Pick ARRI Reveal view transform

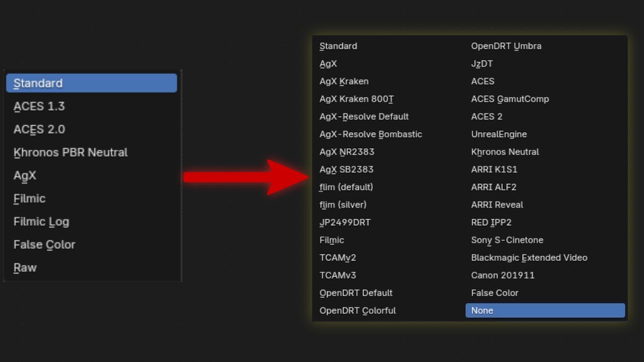point(497,205)
